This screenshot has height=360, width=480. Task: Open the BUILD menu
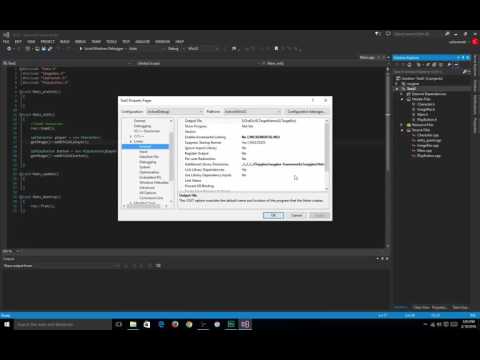pos(65,42)
